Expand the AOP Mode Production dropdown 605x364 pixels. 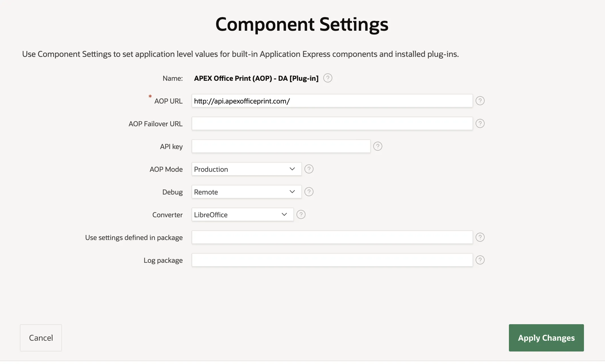tap(246, 169)
